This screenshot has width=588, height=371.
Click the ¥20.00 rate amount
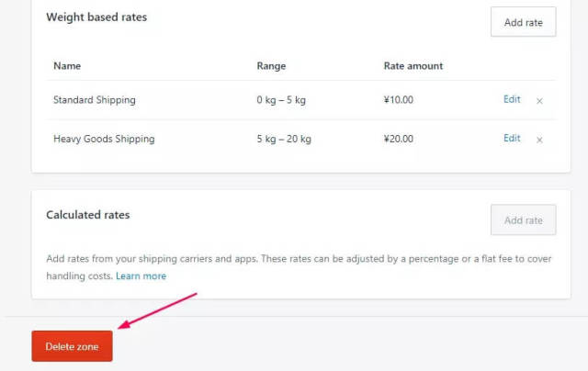coord(399,139)
